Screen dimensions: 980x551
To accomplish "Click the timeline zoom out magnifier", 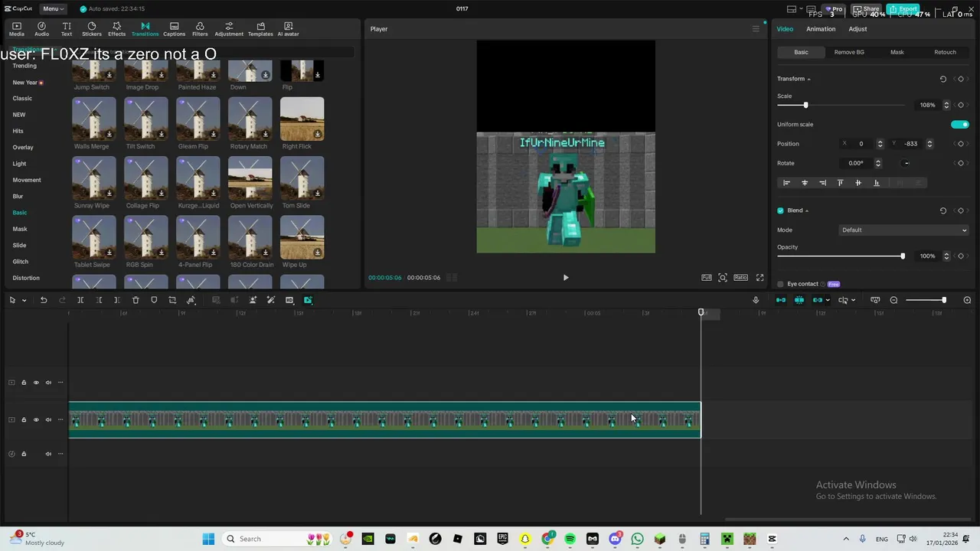I will pos(893,300).
